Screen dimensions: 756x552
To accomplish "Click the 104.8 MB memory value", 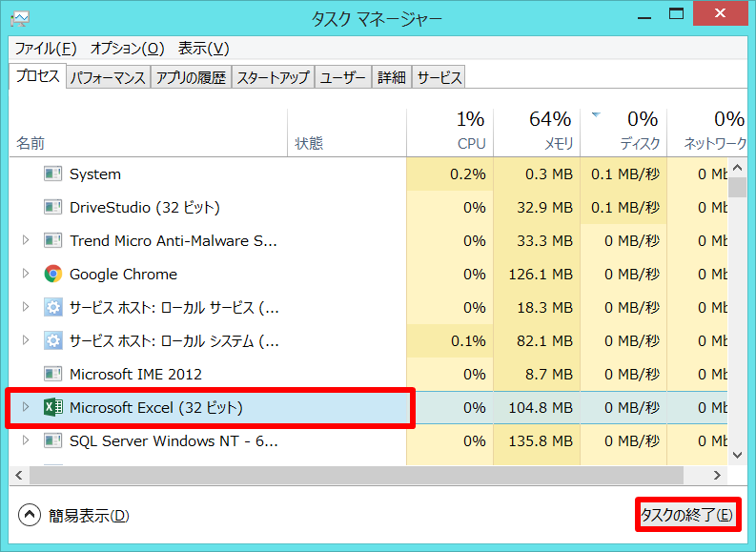I will pyautogui.click(x=541, y=407).
